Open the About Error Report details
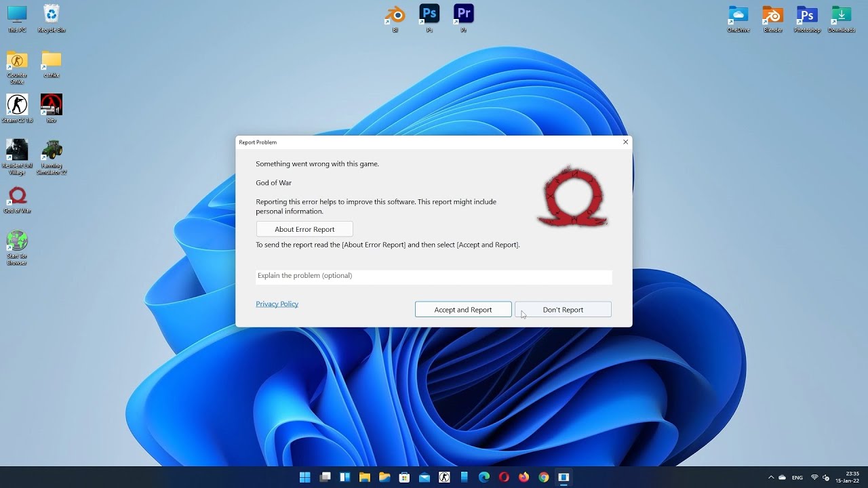 click(x=304, y=229)
